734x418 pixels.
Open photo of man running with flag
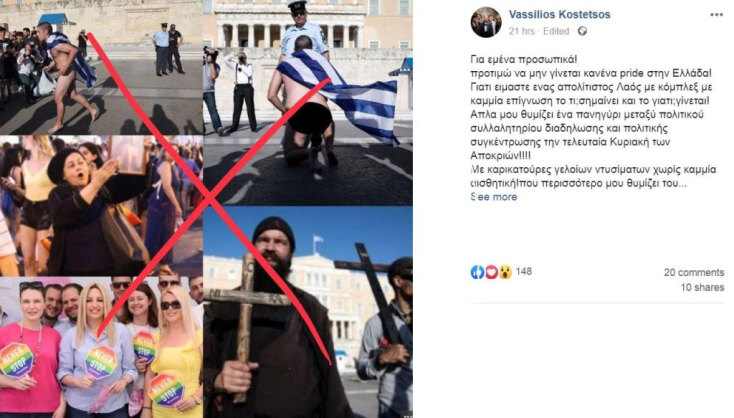[101, 67]
